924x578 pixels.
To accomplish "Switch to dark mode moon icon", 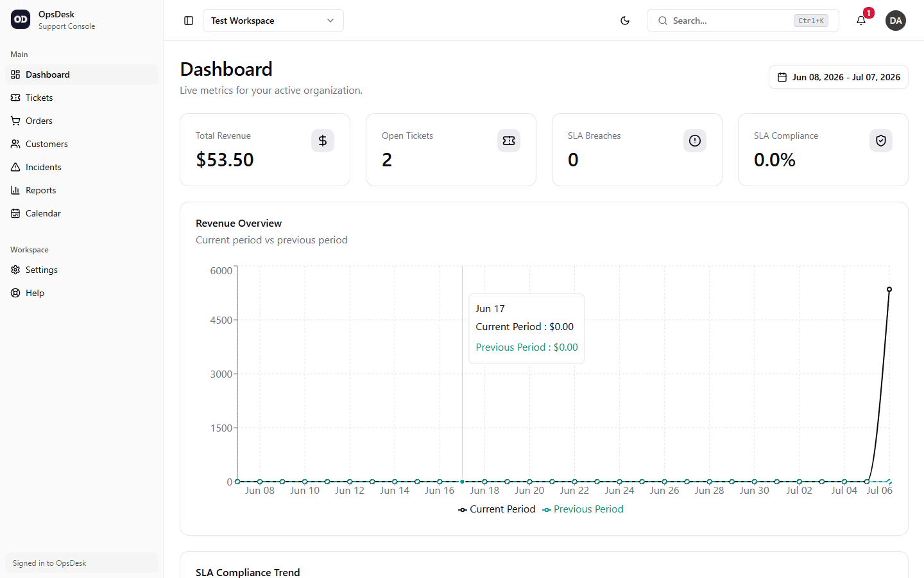I will (x=625, y=21).
